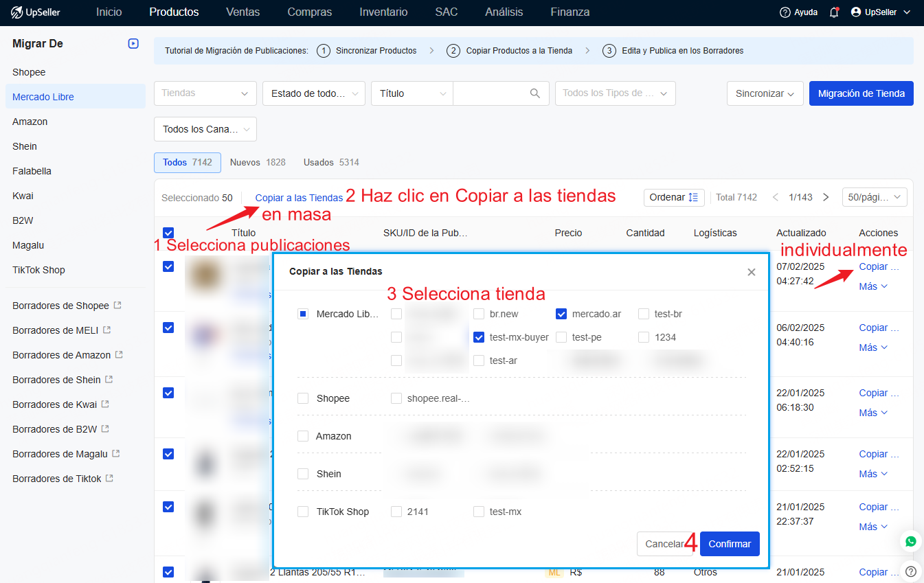
Task: Open Borradores de MELI external link icon
Action: tap(106, 330)
